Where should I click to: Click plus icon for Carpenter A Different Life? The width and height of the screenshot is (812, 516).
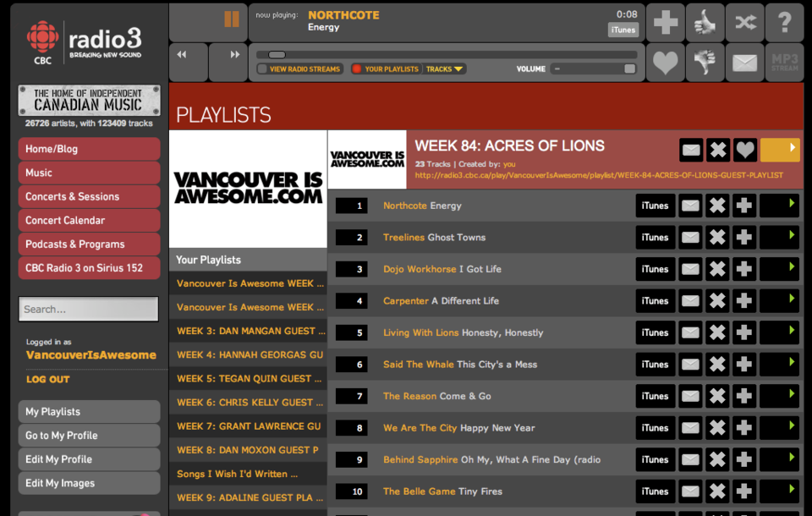pos(744,301)
